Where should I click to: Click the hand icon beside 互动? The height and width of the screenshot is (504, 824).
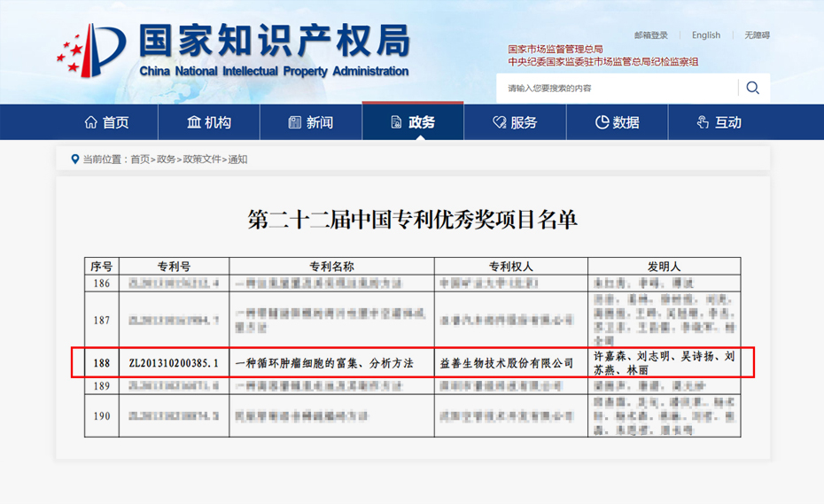pos(703,122)
